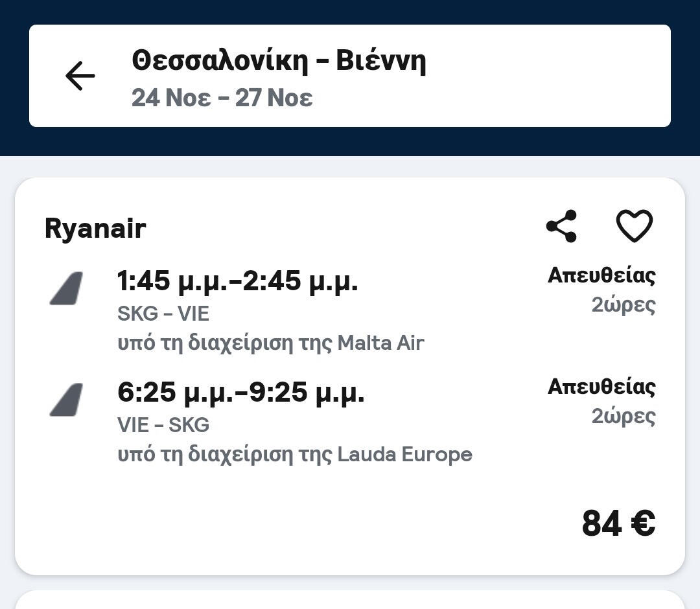Open the next flight card below
The height and width of the screenshot is (609, 700).
click(x=350, y=600)
